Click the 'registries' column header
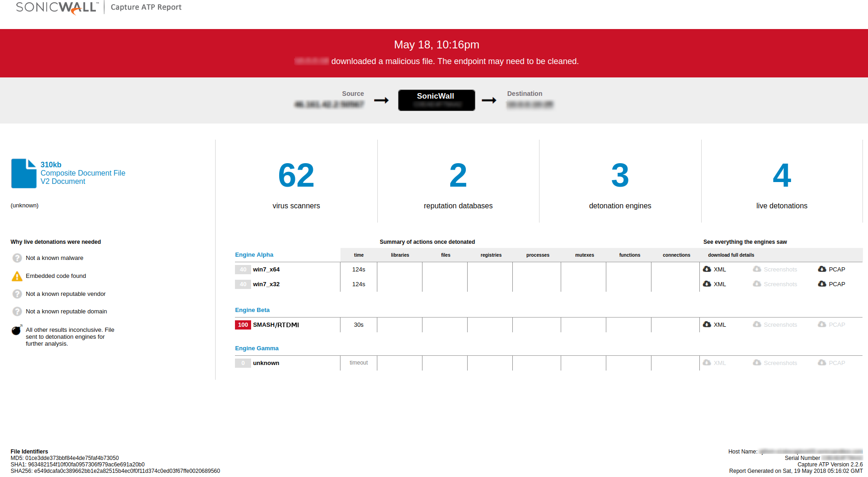 coord(491,255)
